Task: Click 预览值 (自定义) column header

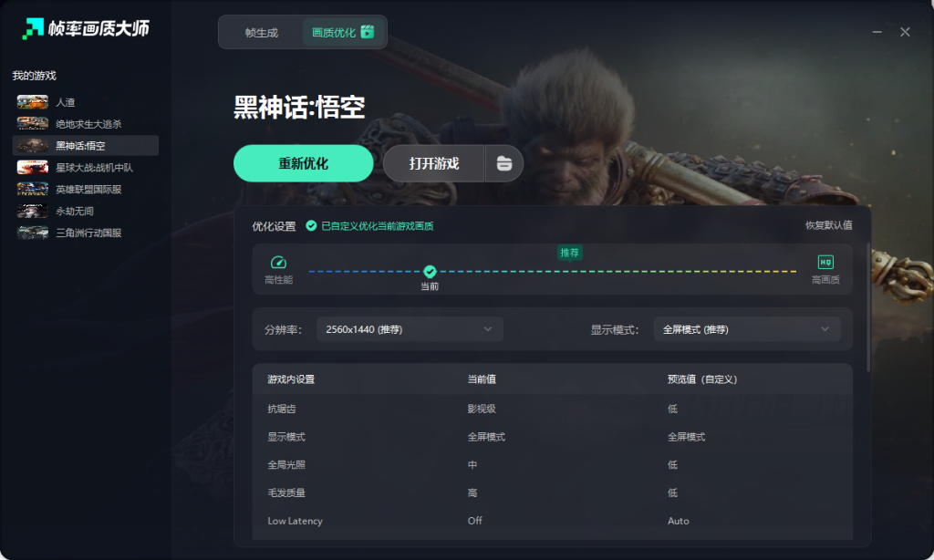Action: (x=702, y=379)
